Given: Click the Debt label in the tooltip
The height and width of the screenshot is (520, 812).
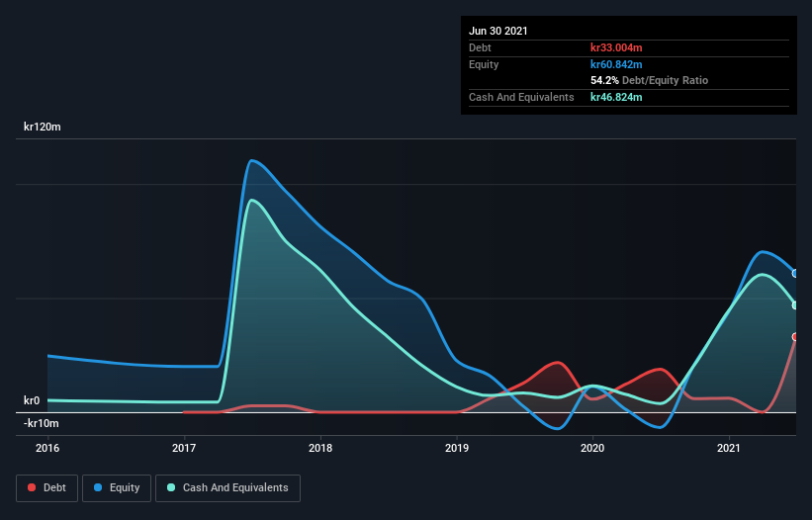Looking at the screenshot, I should pos(480,47).
